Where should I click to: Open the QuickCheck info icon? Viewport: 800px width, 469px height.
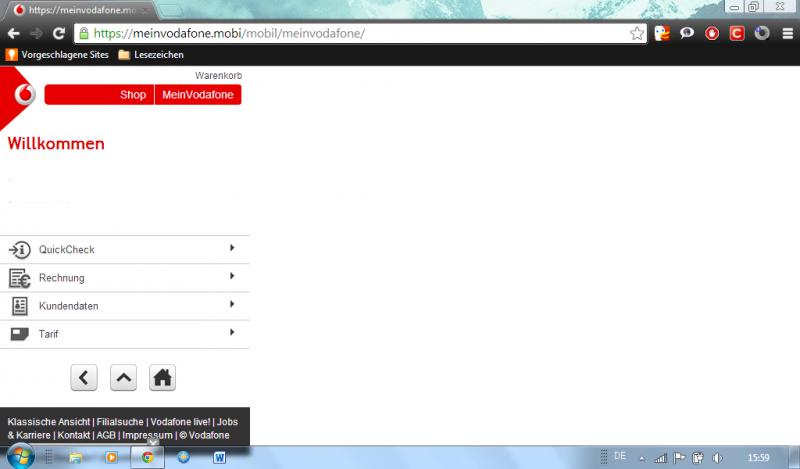[19, 250]
